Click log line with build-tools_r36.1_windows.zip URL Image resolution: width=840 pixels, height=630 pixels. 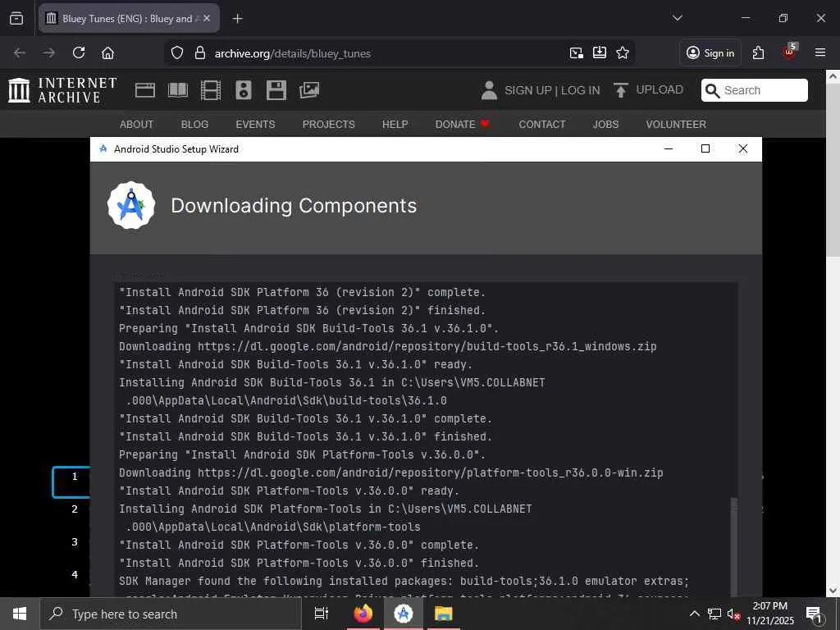point(387,347)
